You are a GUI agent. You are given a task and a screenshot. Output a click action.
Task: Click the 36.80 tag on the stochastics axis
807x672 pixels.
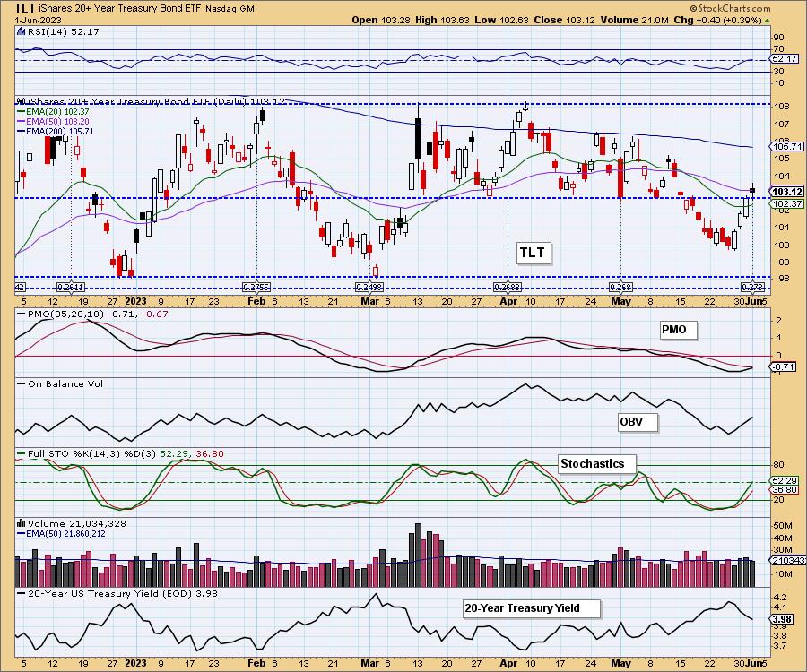[x=785, y=490]
